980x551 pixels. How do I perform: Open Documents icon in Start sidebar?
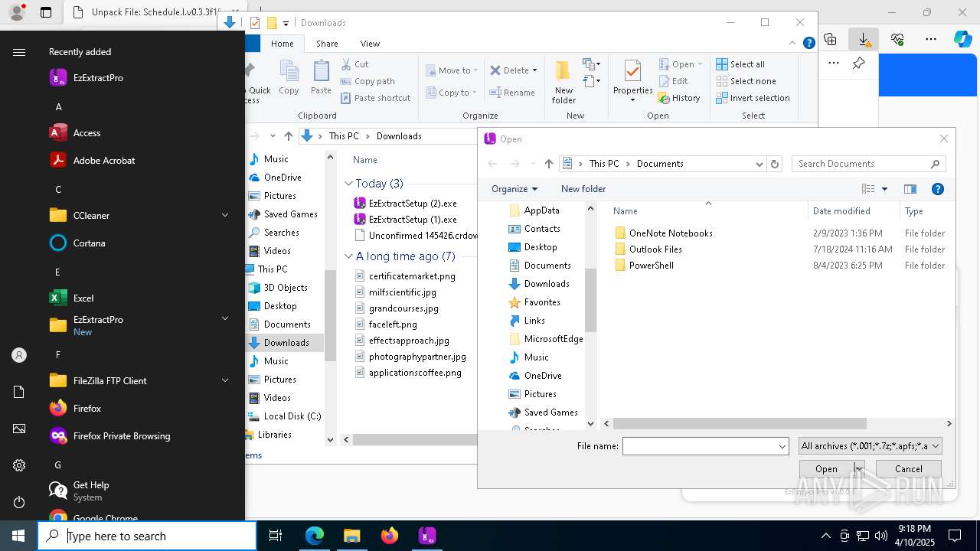click(x=19, y=392)
